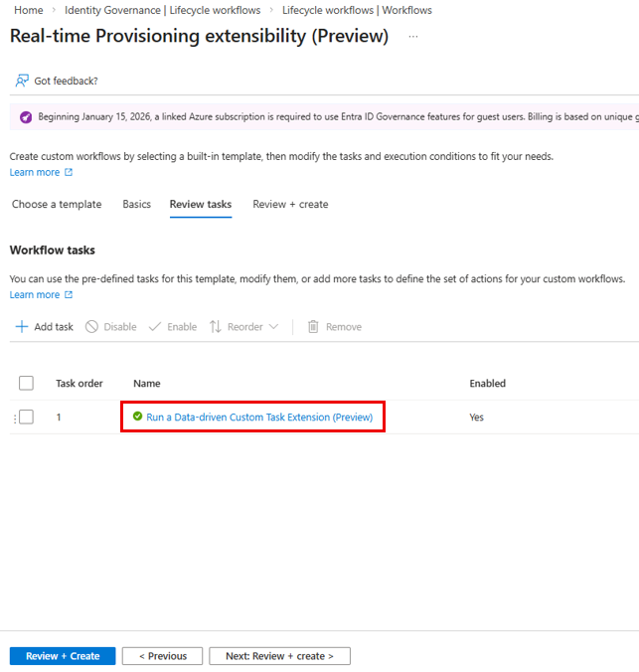639x672 pixels.
Task: Click the blue Review + Create button
Action: click(63, 656)
